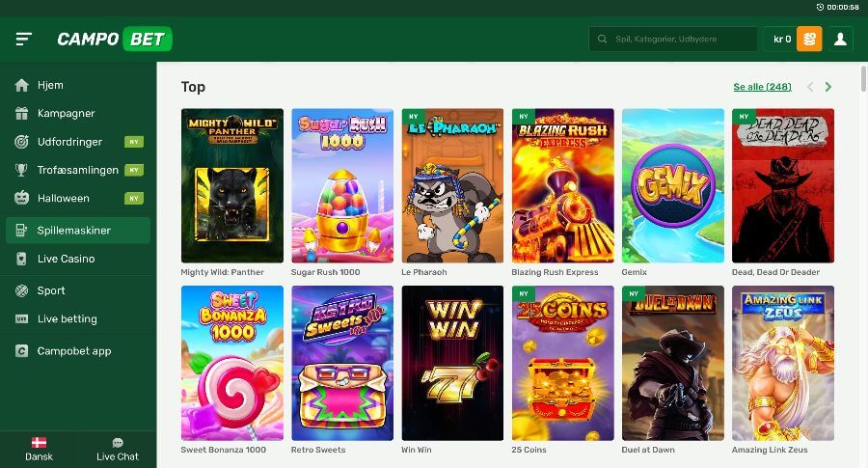Viewport: 868px width, 468px height.
Task: Open the Dansk language selector
Action: click(40, 449)
